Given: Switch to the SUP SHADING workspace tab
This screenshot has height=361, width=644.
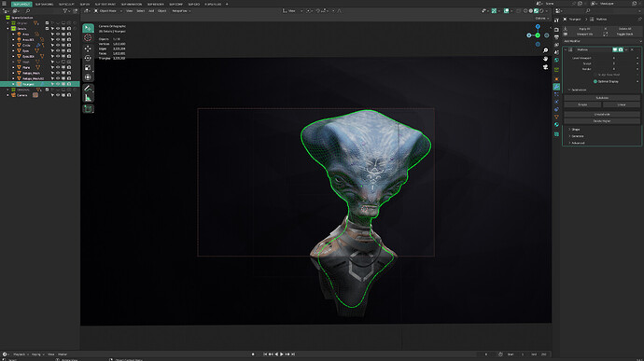Looking at the screenshot, I should 44,4.
